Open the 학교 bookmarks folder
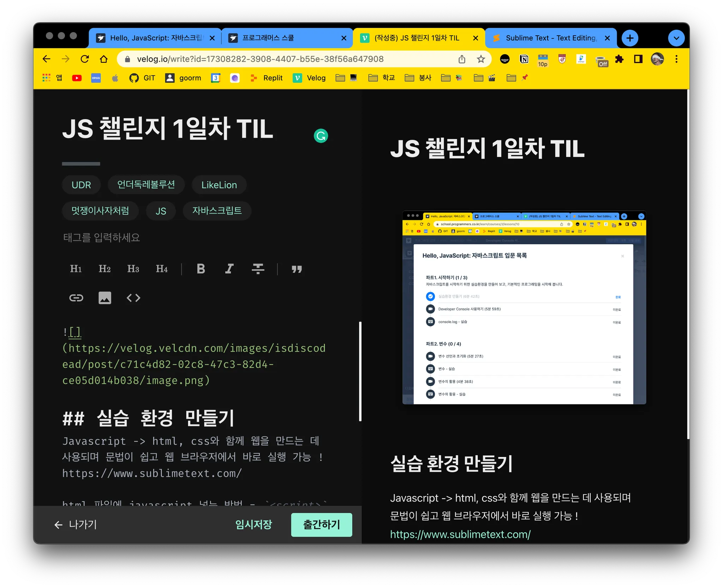723x588 pixels. [382, 78]
